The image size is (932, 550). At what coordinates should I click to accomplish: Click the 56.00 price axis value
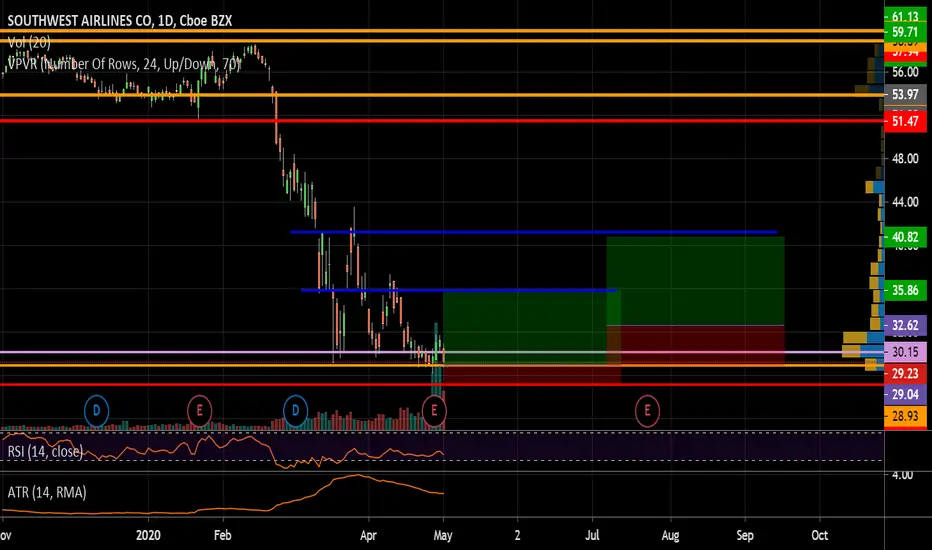(905, 72)
